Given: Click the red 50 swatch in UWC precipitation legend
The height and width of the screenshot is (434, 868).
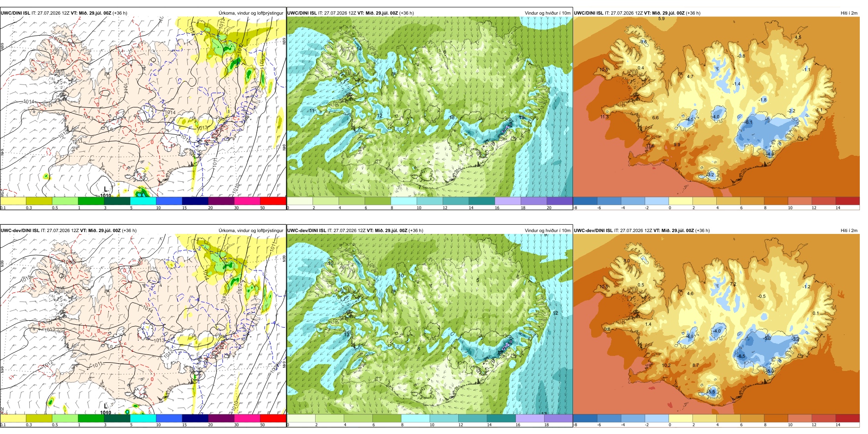Looking at the screenshot, I should (273, 201).
